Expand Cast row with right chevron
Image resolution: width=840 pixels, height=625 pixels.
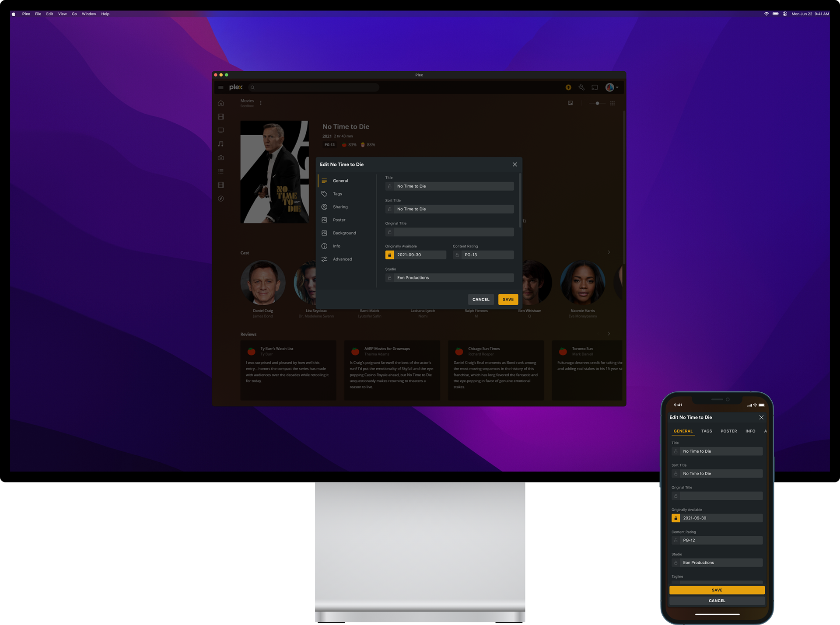(x=609, y=252)
